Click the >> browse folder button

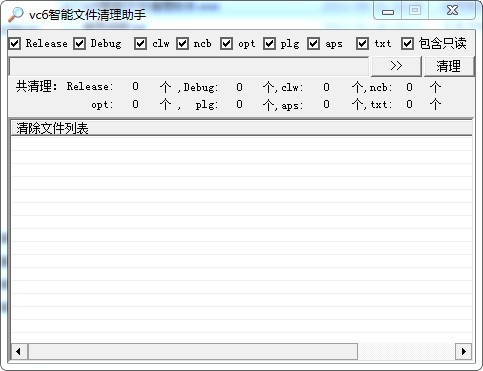(x=396, y=66)
